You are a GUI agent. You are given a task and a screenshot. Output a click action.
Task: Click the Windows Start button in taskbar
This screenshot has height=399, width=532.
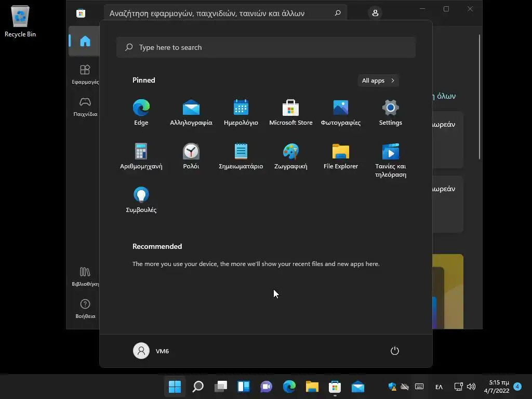click(175, 387)
